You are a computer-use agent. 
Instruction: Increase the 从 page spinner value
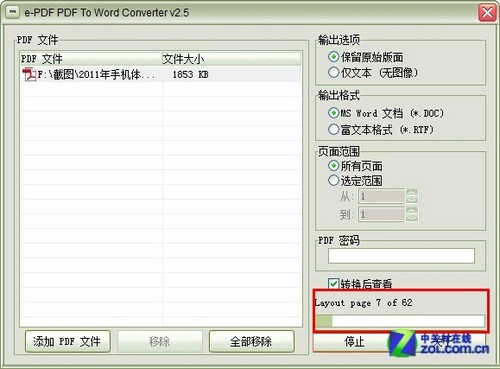tap(412, 192)
